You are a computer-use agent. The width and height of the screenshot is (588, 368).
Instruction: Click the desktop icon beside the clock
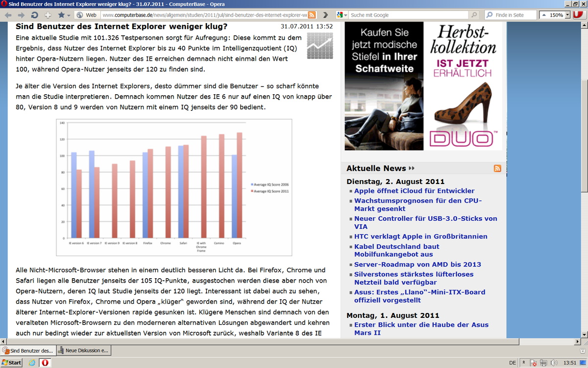point(584,363)
